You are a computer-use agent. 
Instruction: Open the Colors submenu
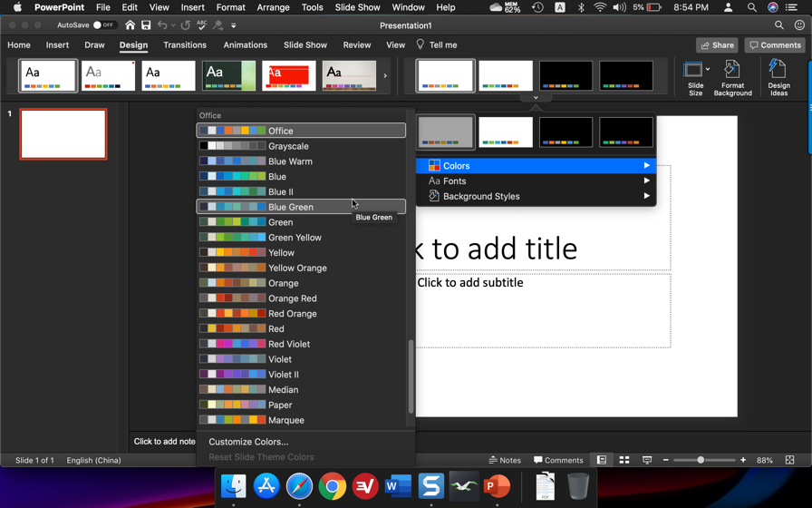(x=536, y=166)
